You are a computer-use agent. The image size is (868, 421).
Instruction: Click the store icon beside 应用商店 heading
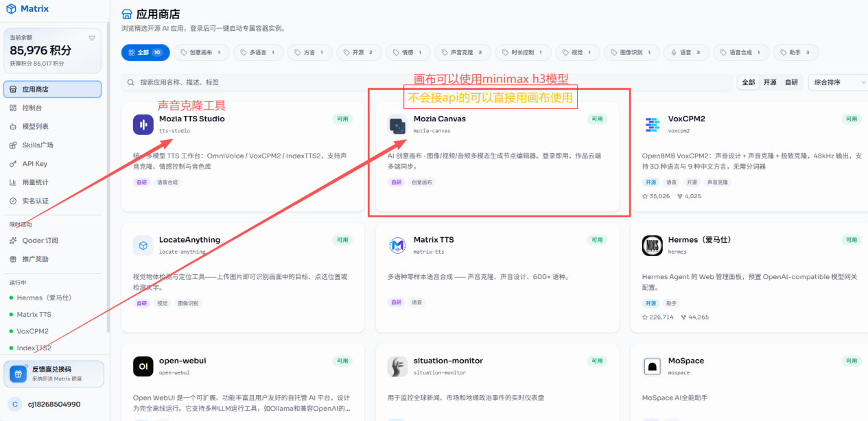pyautogui.click(x=126, y=14)
